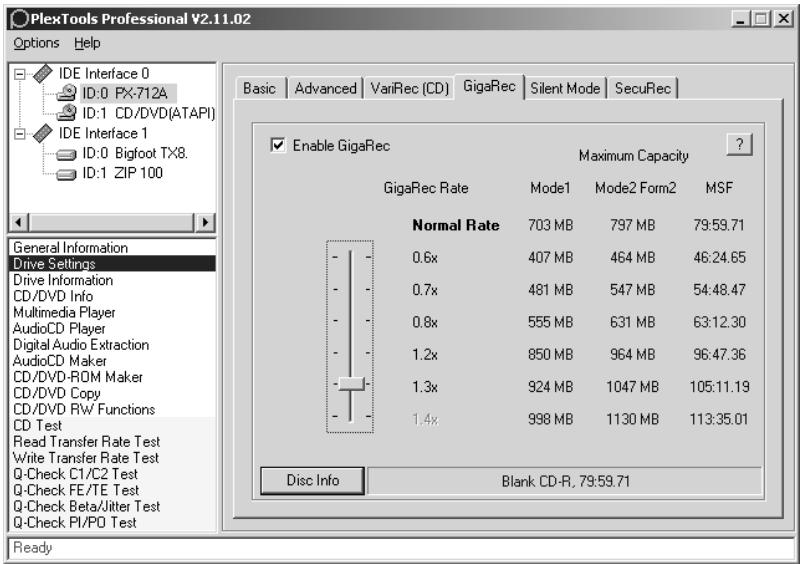Screen dimensions: 801x564
Task: Click the ZIP 100 drive icon
Action: click(x=66, y=174)
